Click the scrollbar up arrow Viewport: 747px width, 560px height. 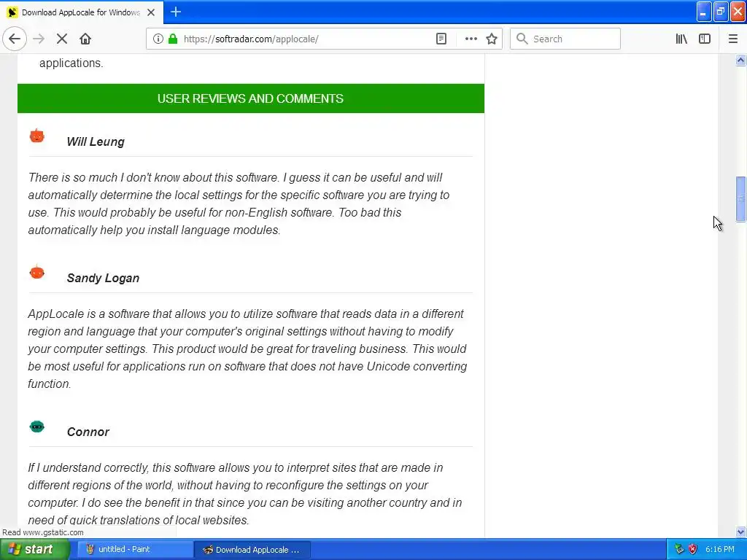coord(740,60)
